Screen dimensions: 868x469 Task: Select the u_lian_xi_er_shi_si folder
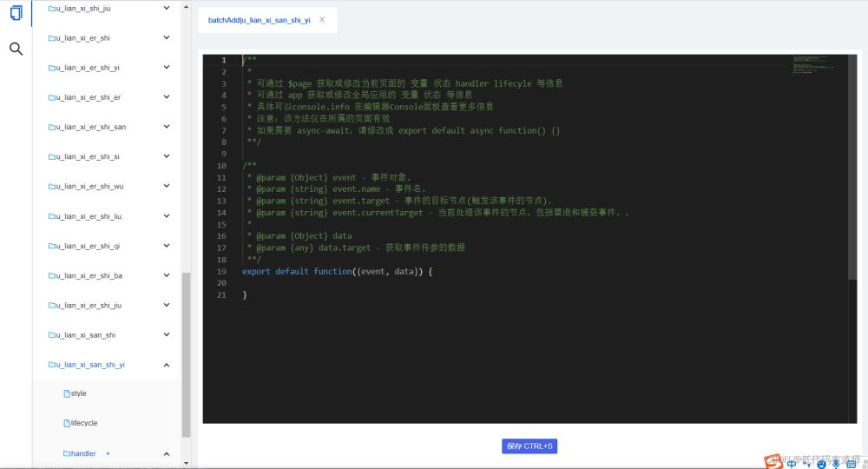pos(84,156)
